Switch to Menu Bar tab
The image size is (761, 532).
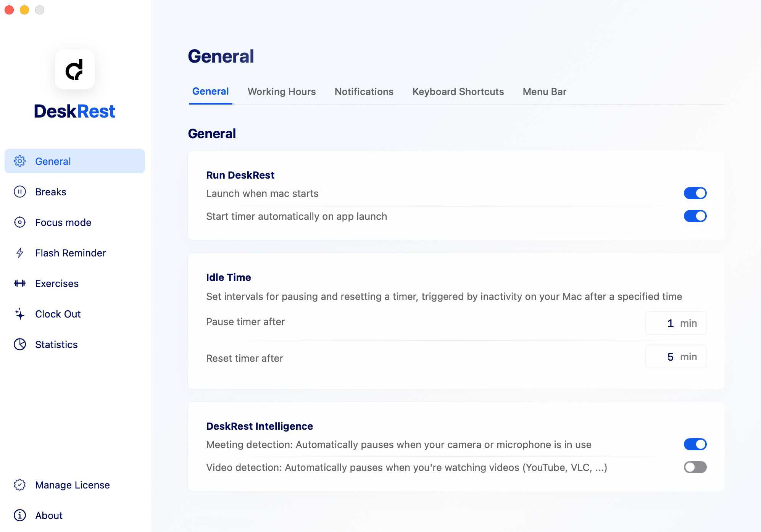coord(545,92)
